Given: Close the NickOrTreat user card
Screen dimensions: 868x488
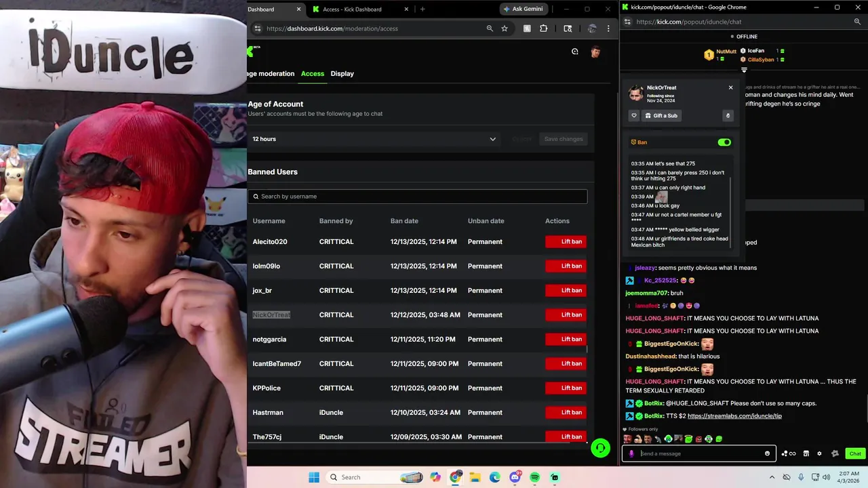Looking at the screenshot, I should click(730, 87).
